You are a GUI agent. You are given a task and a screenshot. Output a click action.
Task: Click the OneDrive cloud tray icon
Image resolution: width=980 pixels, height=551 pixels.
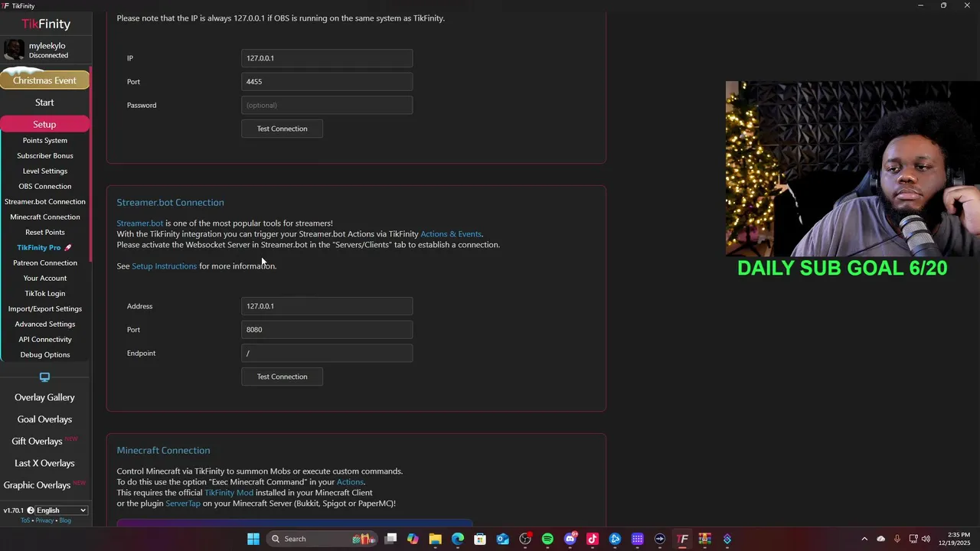(880, 539)
